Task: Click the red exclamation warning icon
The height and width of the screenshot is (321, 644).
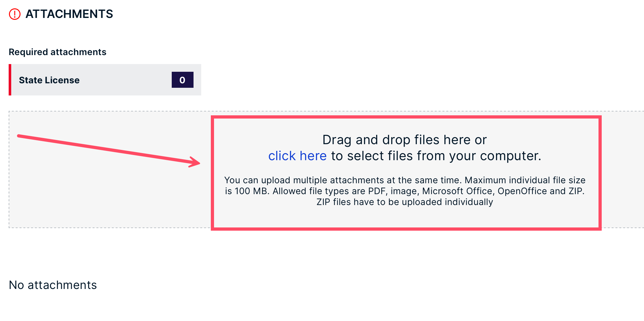Action: point(15,14)
